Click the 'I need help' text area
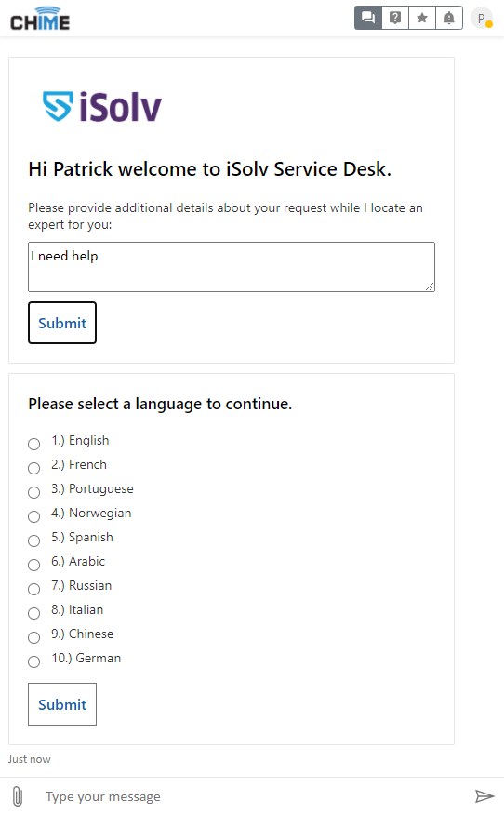Screen dimensions: 504x814 coord(232,267)
